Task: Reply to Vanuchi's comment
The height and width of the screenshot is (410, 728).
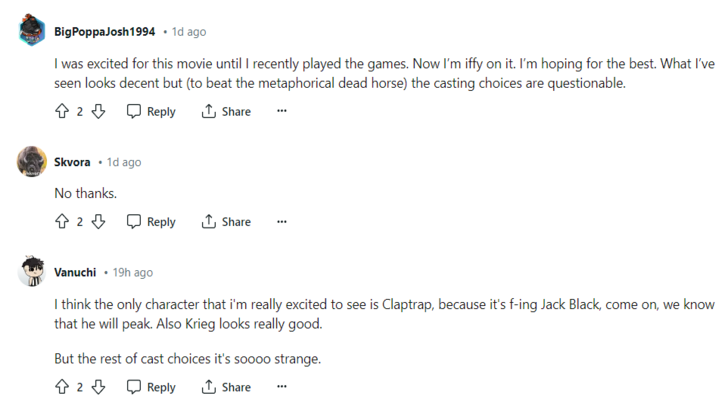Action: click(x=151, y=387)
